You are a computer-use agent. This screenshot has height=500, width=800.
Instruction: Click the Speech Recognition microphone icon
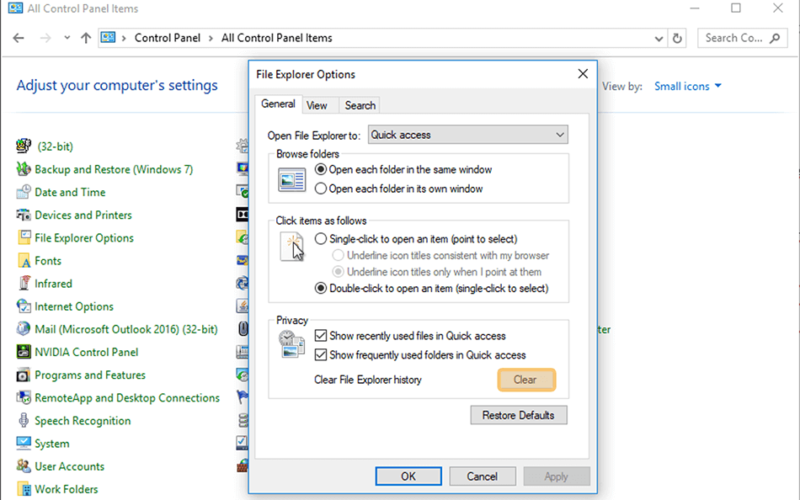point(23,420)
